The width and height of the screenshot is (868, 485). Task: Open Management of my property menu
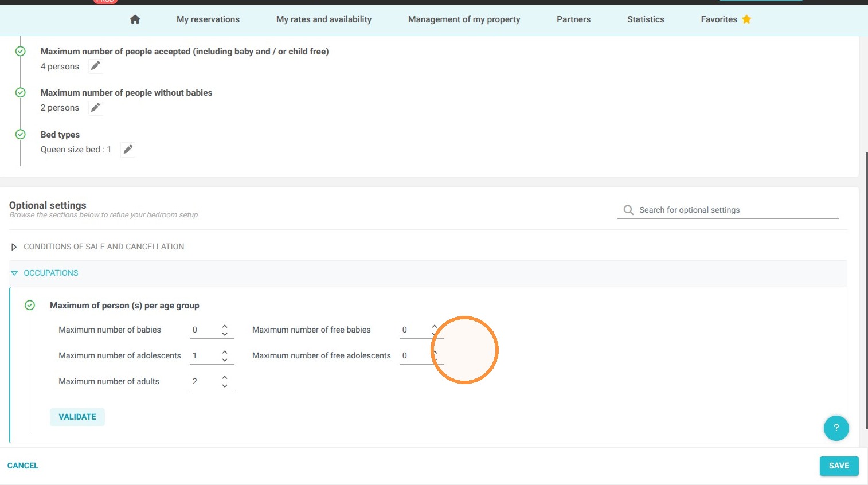click(464, 19)
